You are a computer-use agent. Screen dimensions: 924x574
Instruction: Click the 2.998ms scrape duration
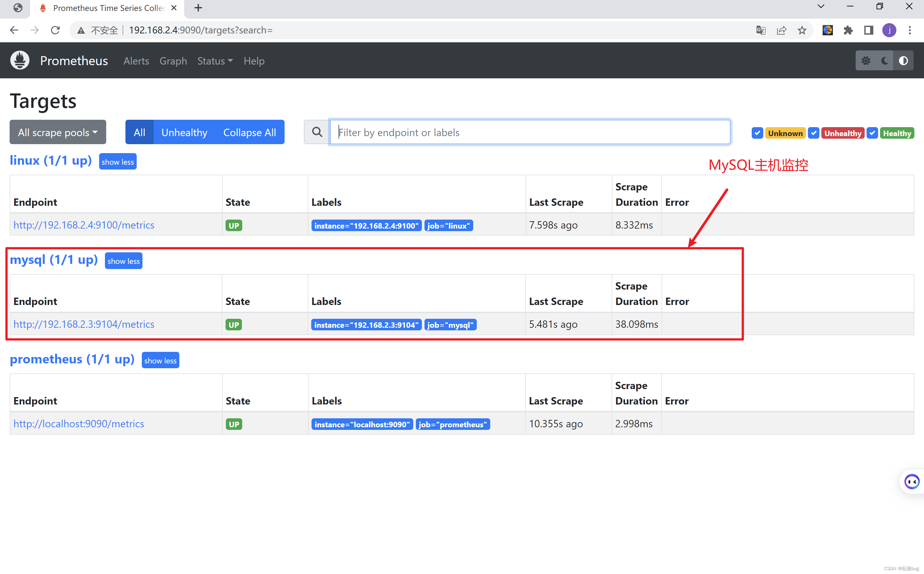pos(634,424)
